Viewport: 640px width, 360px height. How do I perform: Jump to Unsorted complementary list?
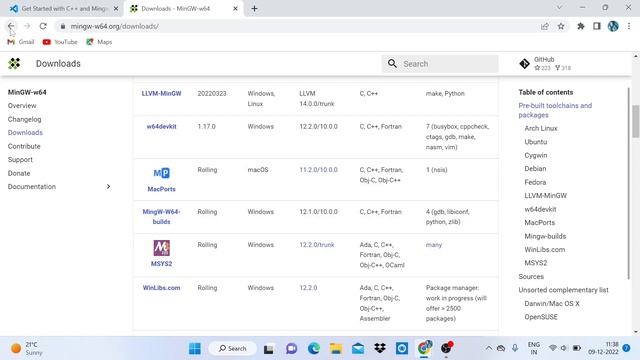pos(563,290)
